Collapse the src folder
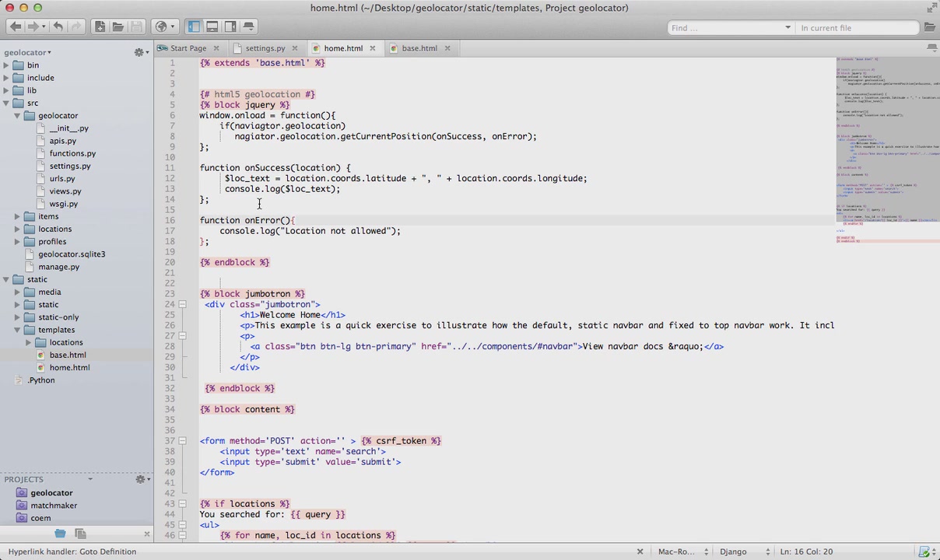 point(6,103)
